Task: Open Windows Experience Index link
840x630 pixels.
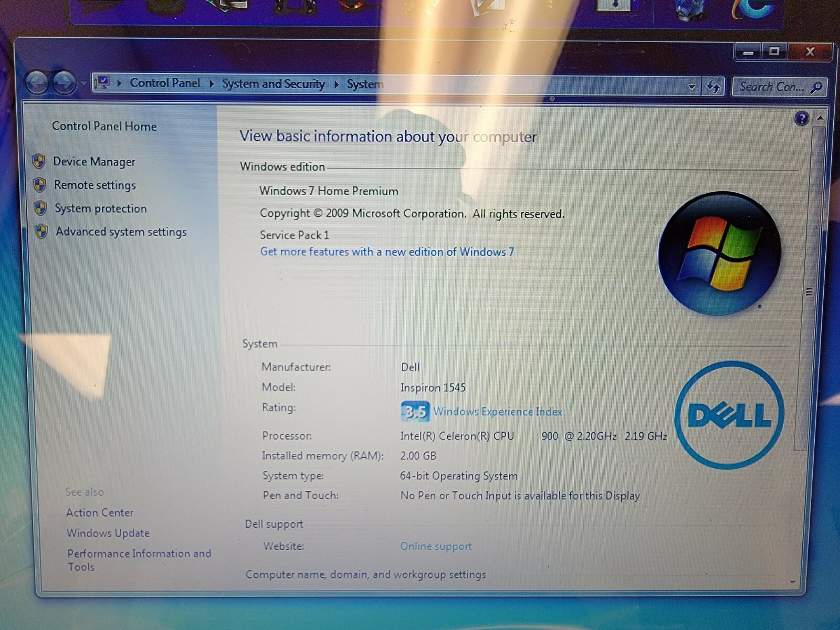Action: tap(498, 412)
